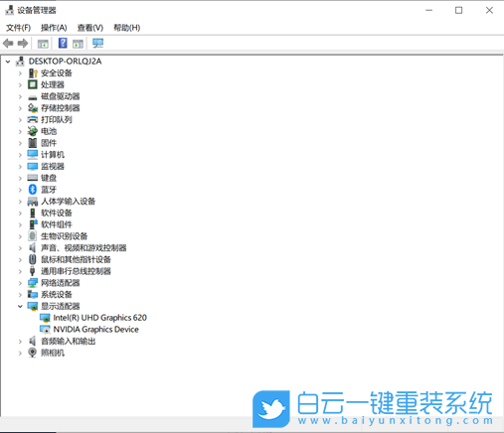Image resolution: width=504 pixels, height=433 pixels.
Task: Click the scan for hardware changes monitor icon
Action: click(x=97, y=44)
